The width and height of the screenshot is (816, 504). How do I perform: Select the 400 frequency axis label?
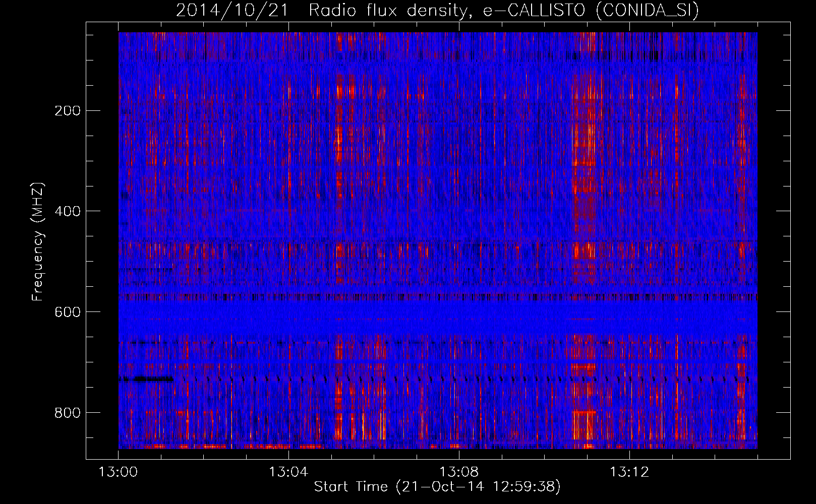click(68, 211)
